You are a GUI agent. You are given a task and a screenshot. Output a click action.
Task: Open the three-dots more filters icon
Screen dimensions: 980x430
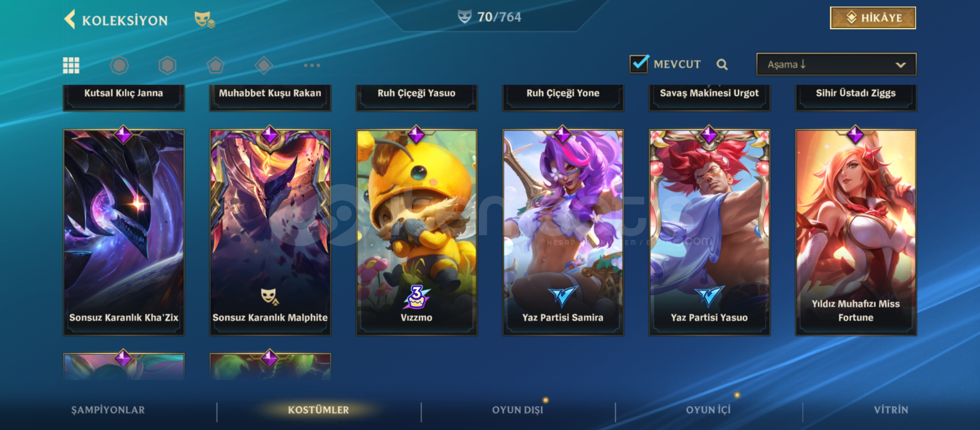point(312,65)
